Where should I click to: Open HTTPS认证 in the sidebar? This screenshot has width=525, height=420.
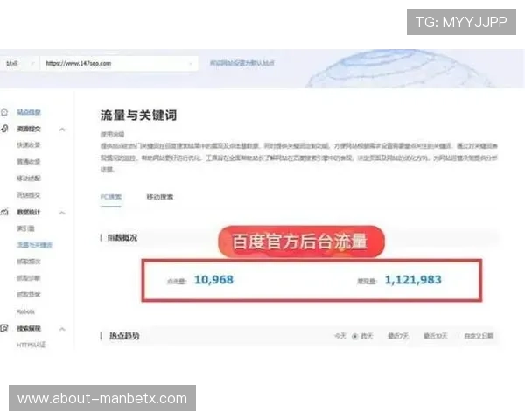pos(31,345)
